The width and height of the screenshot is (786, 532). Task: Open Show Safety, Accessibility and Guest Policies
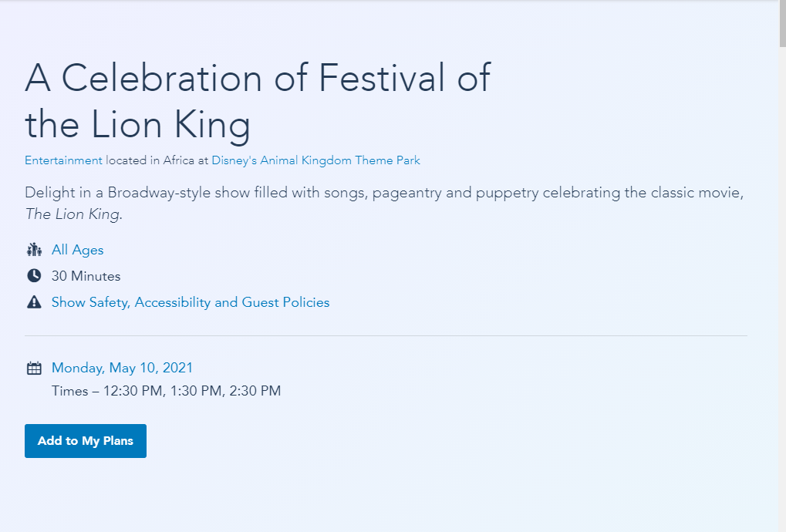[191, 302]
